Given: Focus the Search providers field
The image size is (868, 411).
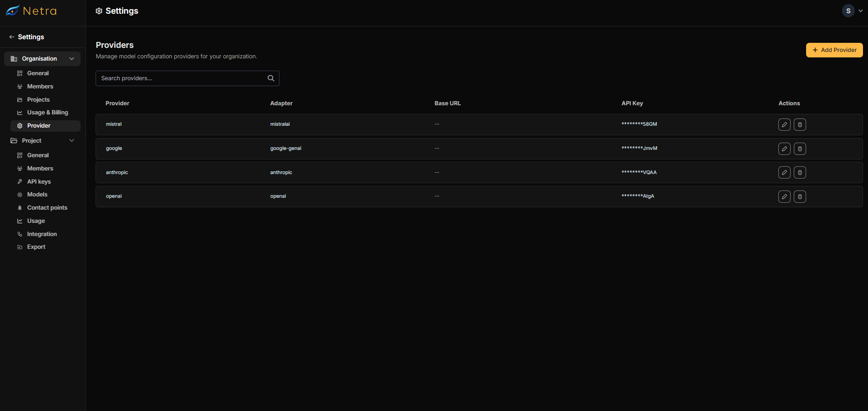Looking at the screenshot, I should pos(187,78).
